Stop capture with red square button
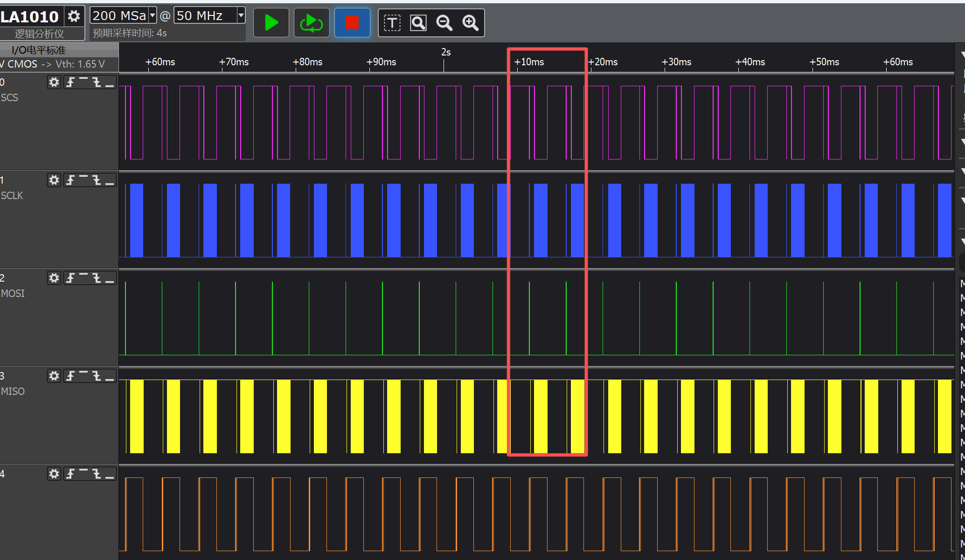Image resolution: width=965 pixels, height=560 pixels. coord(352,22)
